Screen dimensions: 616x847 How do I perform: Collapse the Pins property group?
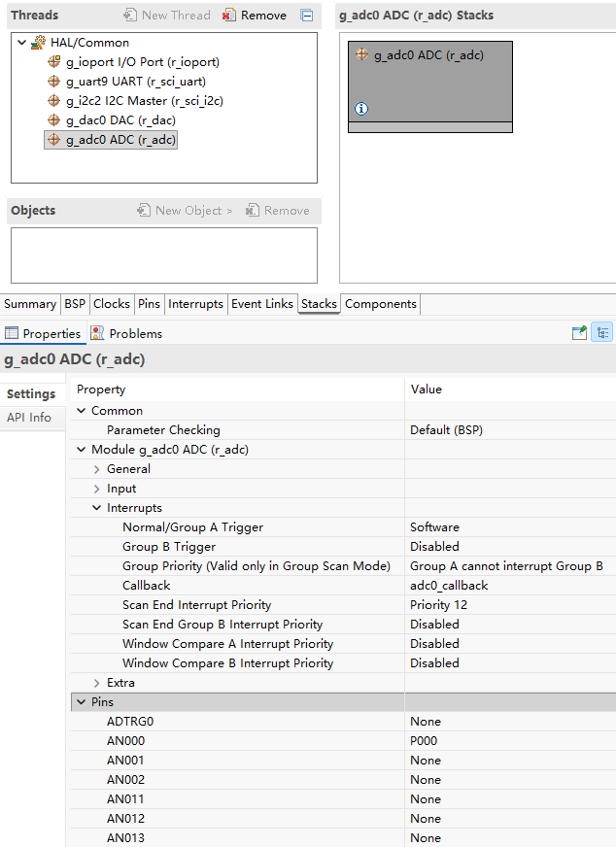click(x=82, y=702)
